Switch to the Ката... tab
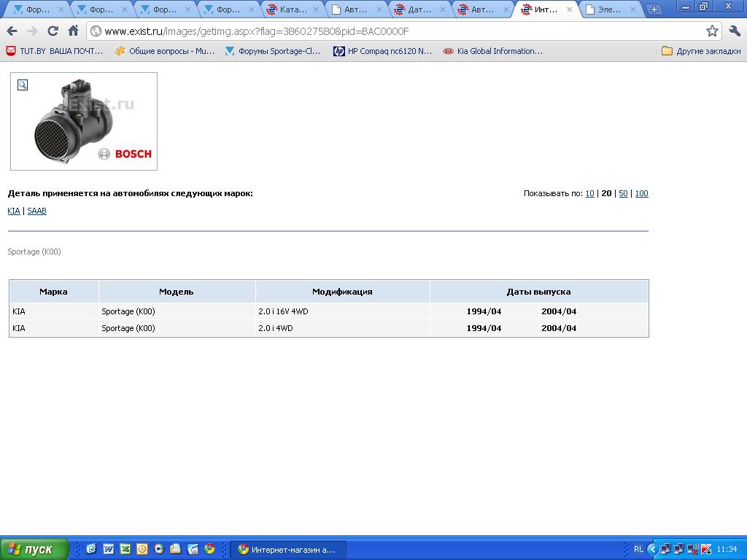The image size is (747, 560). [292, 9]
